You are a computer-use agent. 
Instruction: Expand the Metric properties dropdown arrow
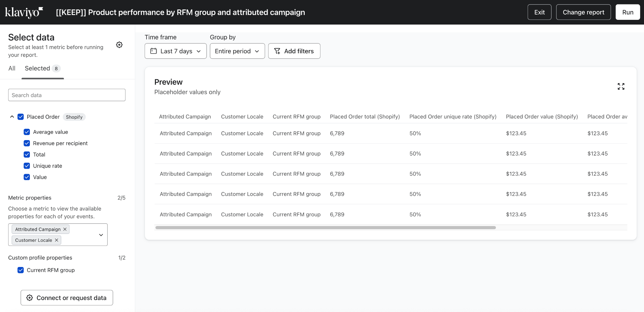101,235
